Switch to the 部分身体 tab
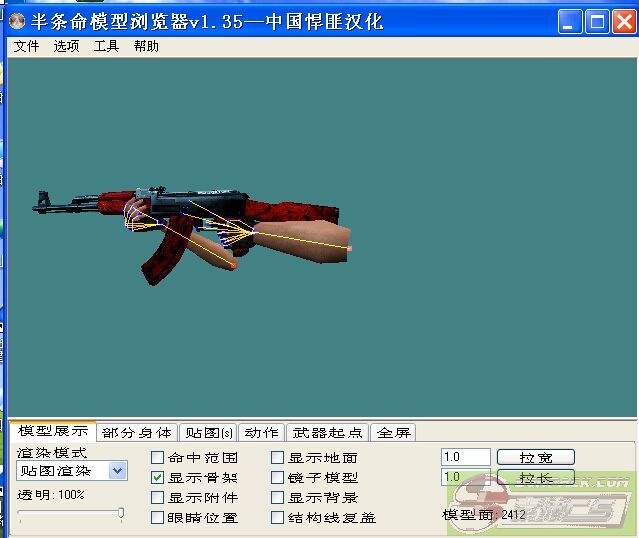 tap(137, 432)
